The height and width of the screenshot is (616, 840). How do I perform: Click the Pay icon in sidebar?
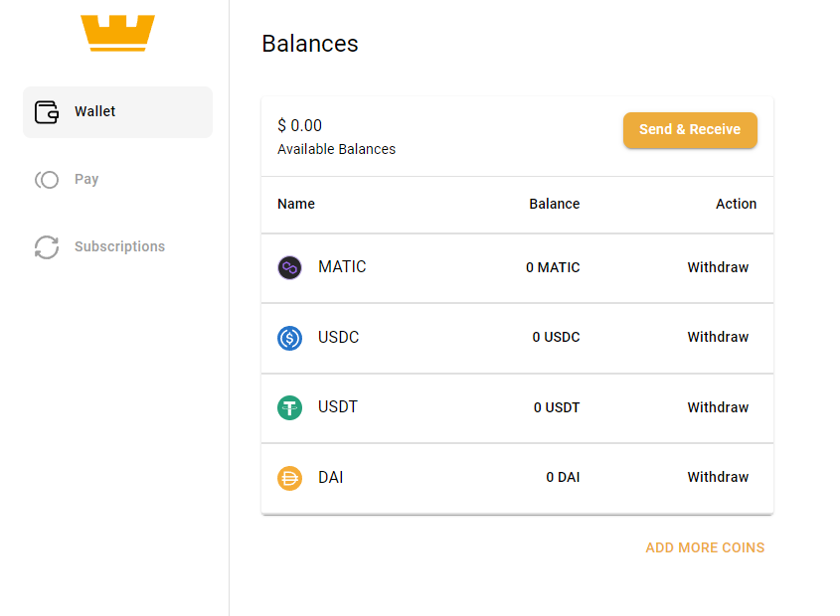47,180
